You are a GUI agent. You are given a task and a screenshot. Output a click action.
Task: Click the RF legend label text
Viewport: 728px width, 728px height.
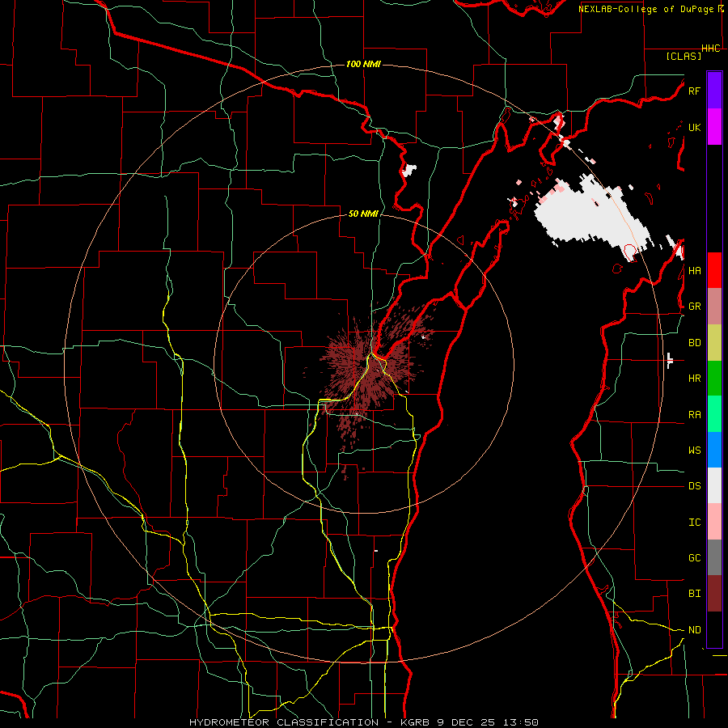coord(694,91)
